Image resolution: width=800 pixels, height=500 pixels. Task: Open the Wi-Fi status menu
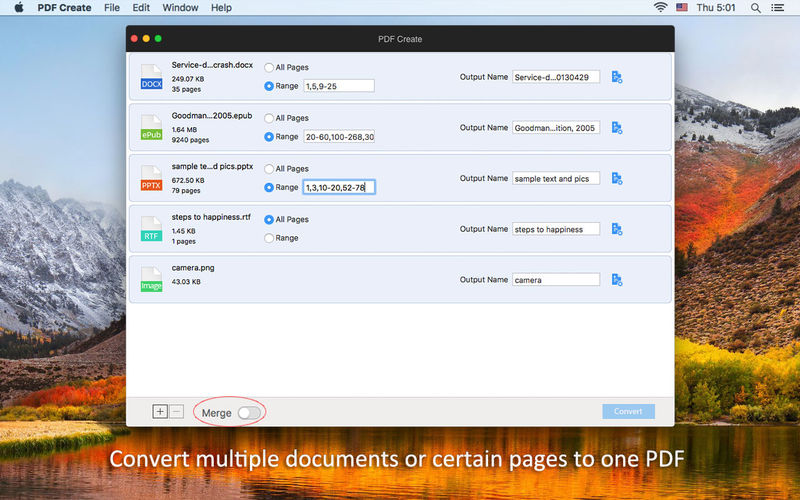point(660,7)
